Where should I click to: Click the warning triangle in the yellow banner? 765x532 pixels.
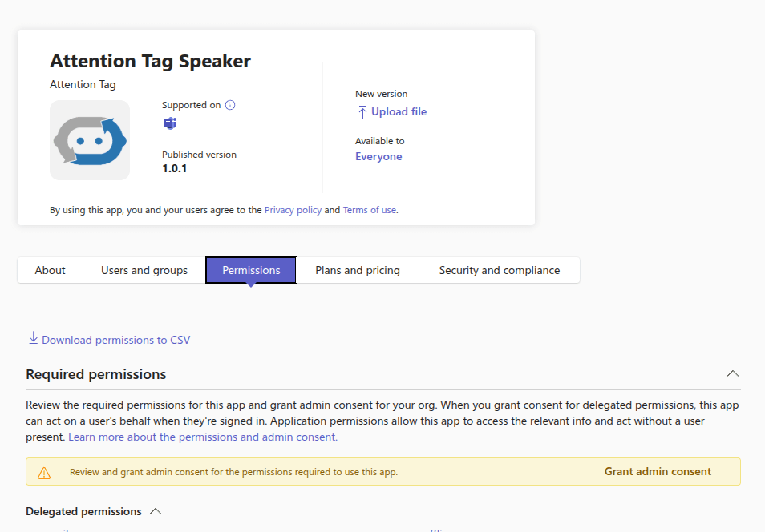tap(44, 472)
